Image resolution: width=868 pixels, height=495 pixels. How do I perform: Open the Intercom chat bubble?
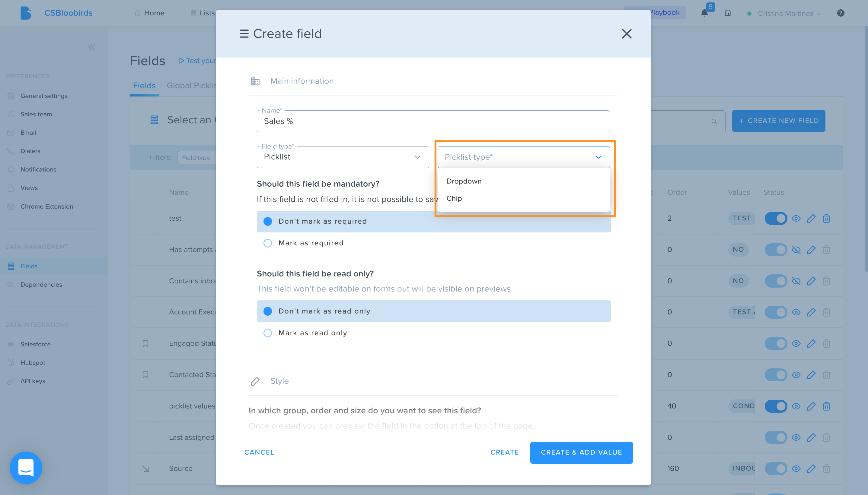pos(26,468)
